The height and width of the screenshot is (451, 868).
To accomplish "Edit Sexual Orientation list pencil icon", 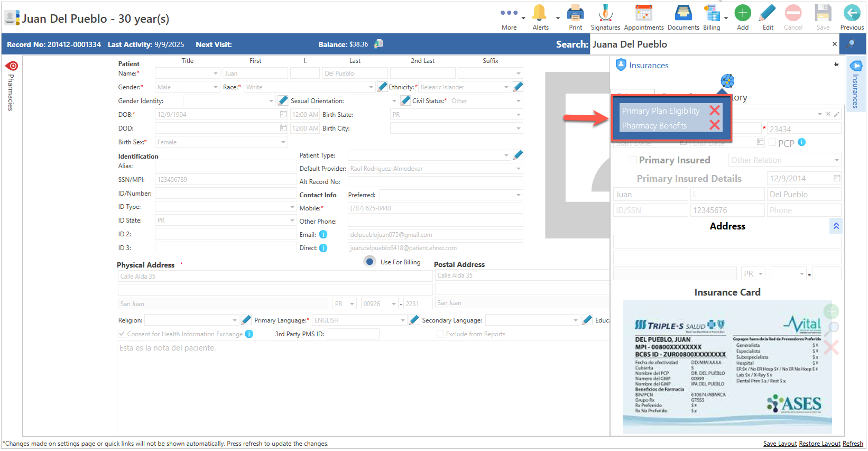I will [405, 100].
